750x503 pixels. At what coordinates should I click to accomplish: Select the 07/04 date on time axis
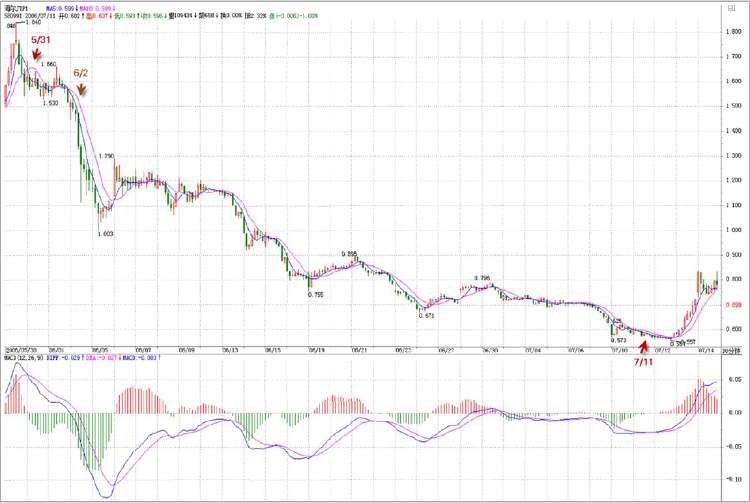(x=533, y=350)
